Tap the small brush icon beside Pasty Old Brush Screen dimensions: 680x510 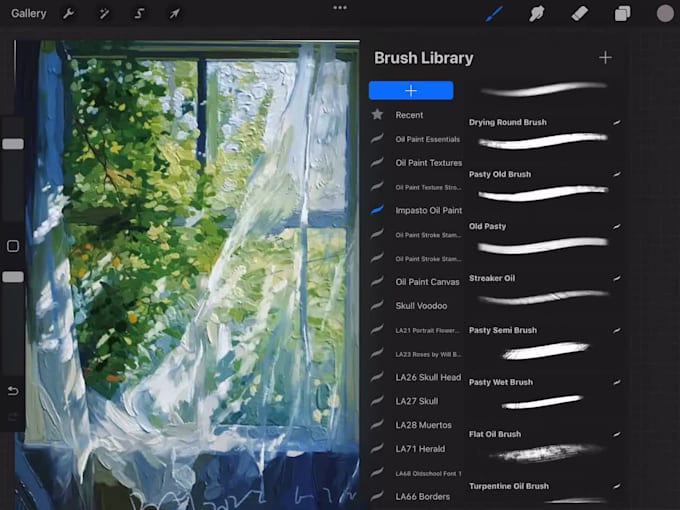(x=617, y=174)
